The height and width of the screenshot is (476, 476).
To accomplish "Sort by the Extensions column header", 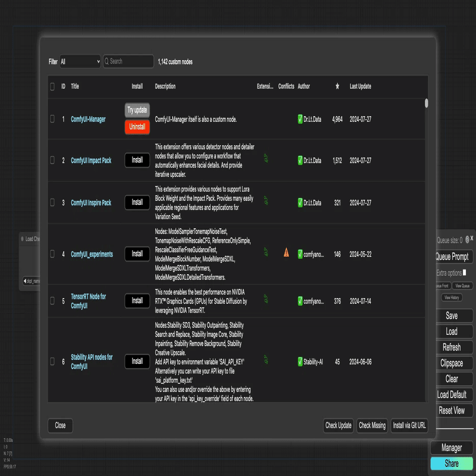I will 265,86.
